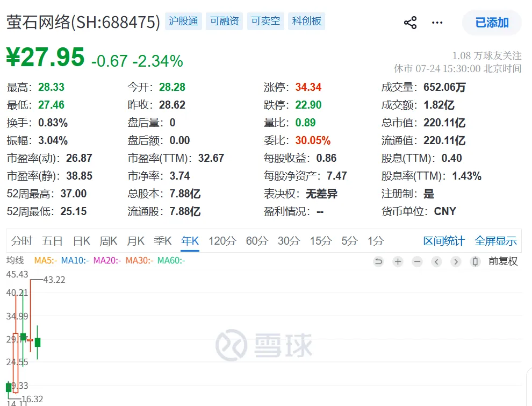
Task: Click the 最低 value 27.46
Action: coord(51,105)
